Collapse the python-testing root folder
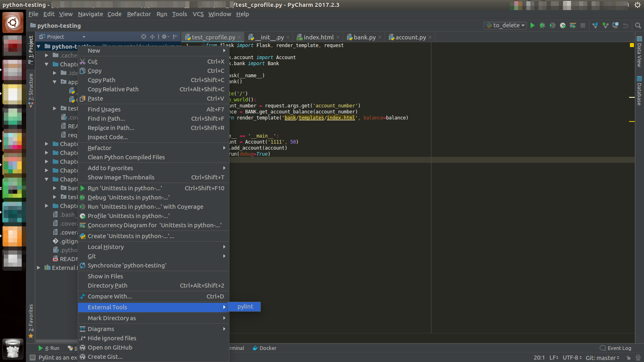Screen dimensions: 644x362 click(x=39, y=47)
